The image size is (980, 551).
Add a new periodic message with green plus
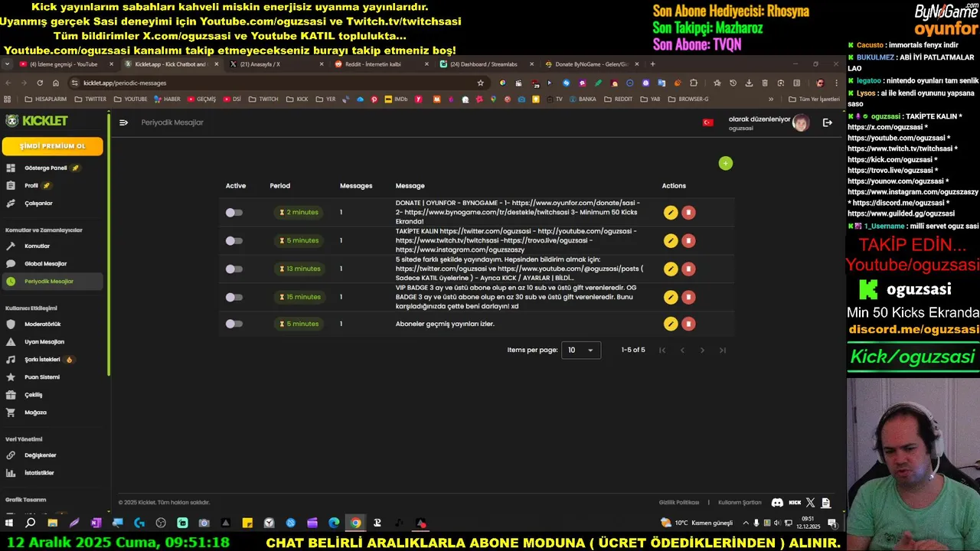[x=726, y=163]
